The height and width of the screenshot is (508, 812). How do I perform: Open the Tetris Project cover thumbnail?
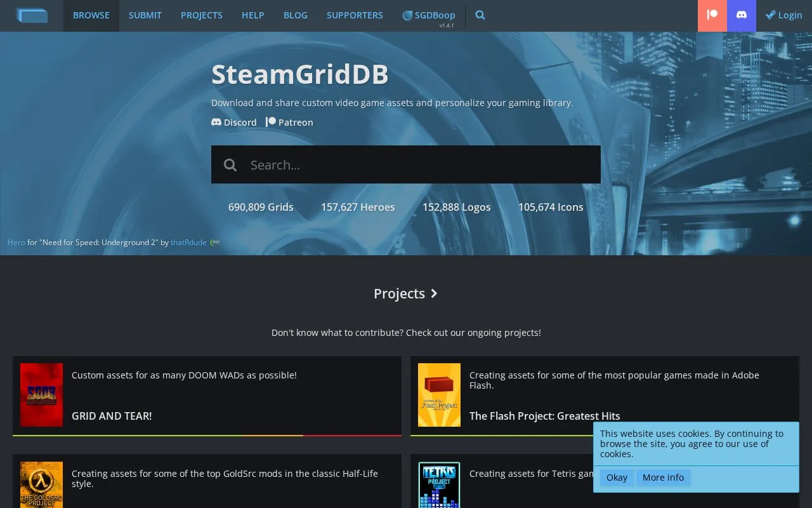point(439,485)
